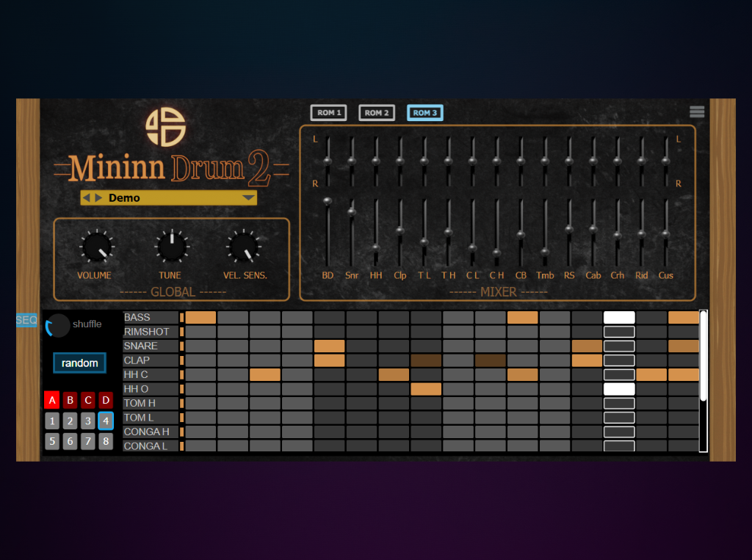
Task: Click the left preset arrow icon
Action: [86, 197]
